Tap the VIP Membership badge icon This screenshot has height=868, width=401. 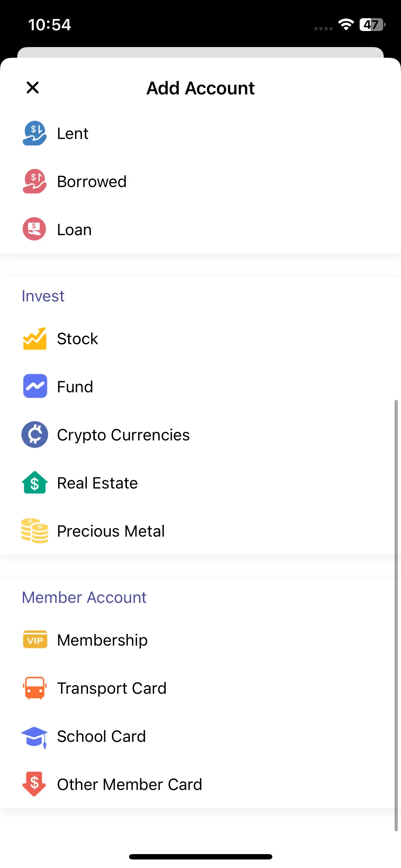click(x=35, y=640)
